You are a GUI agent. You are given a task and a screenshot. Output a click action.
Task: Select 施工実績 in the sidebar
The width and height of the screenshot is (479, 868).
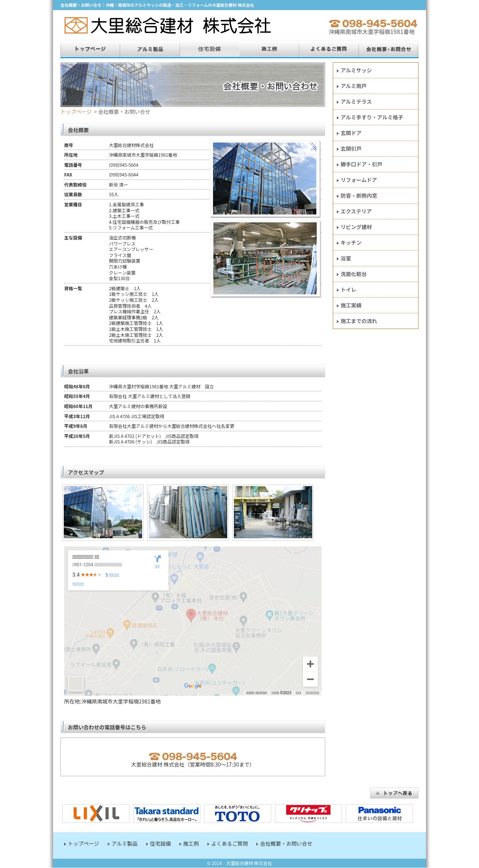(376, 305)
